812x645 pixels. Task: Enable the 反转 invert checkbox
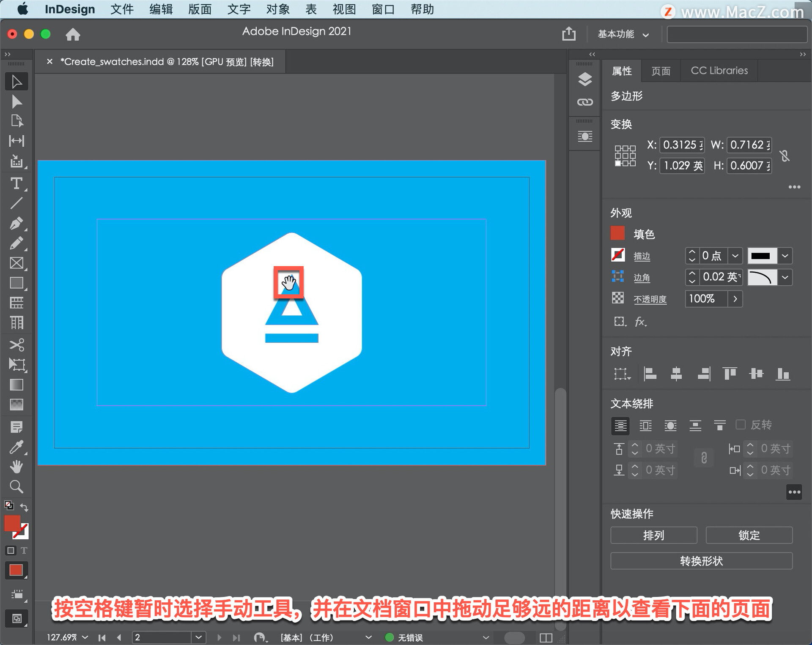pyautogui.click(x=741, y=424)
